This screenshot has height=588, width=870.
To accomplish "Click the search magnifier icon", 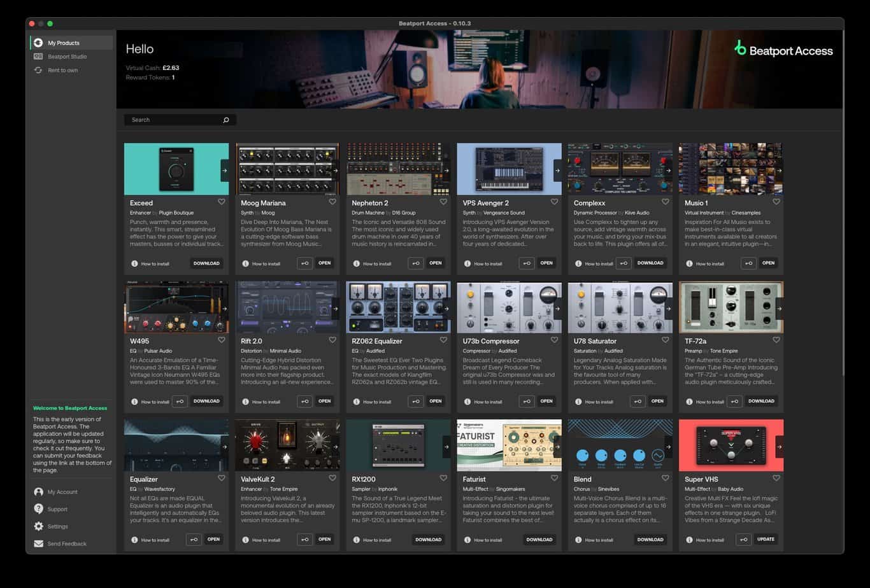I will pyautogui.click(x=226, y=120).
